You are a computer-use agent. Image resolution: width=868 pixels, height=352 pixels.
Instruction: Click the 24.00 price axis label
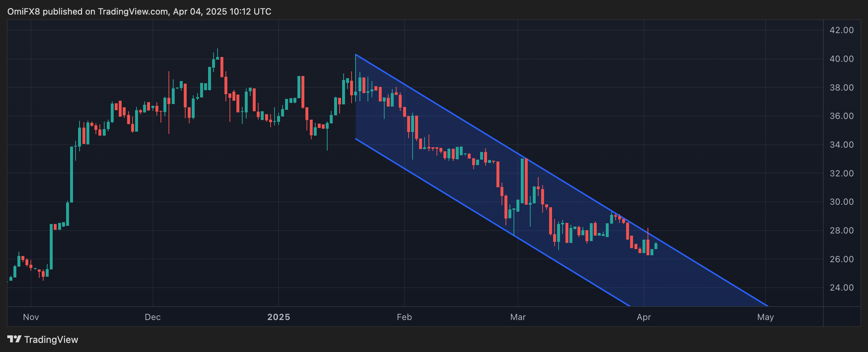coord(841,288)
